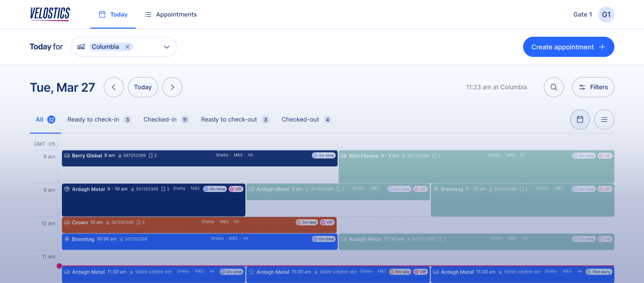Expand the location dropdown chevron
The height and width of the screenshot is (283, 644).
click(167, 47)
